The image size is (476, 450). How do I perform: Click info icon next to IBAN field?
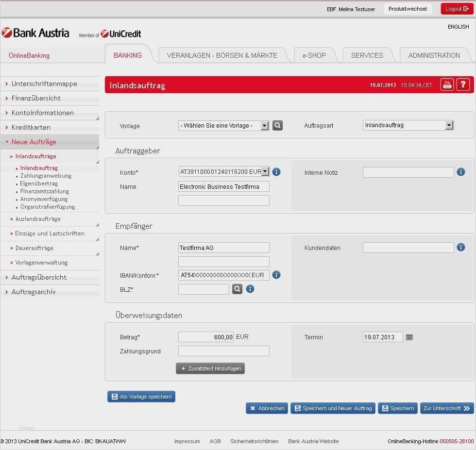[276, 275]
